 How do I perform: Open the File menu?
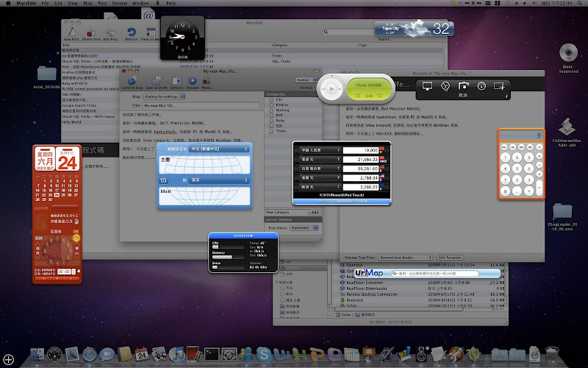[45, 3]
